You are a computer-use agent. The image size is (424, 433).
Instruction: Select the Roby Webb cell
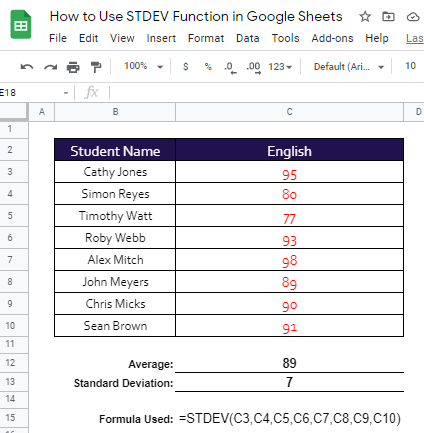(115, 238)
